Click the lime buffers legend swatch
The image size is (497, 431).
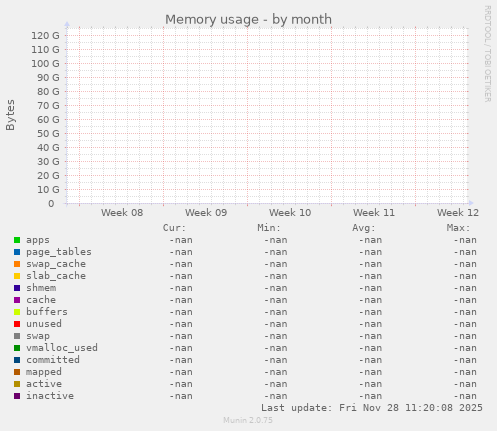tap(17, 312)
